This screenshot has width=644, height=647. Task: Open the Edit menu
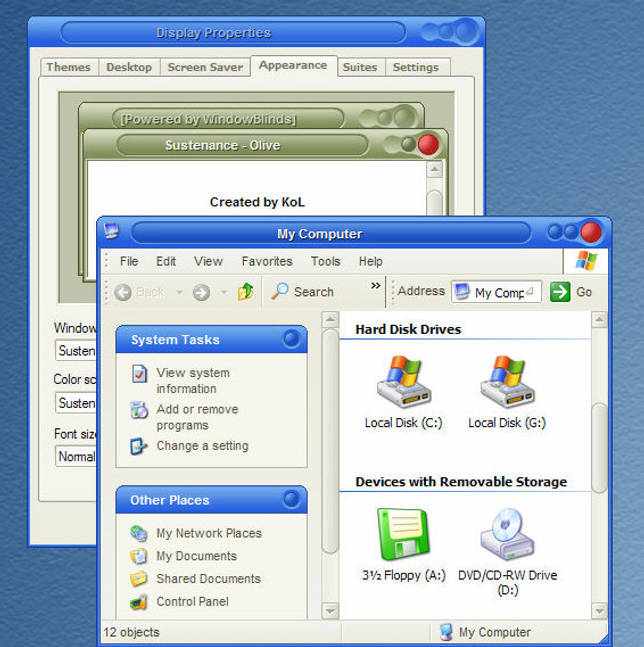(166, 261)
